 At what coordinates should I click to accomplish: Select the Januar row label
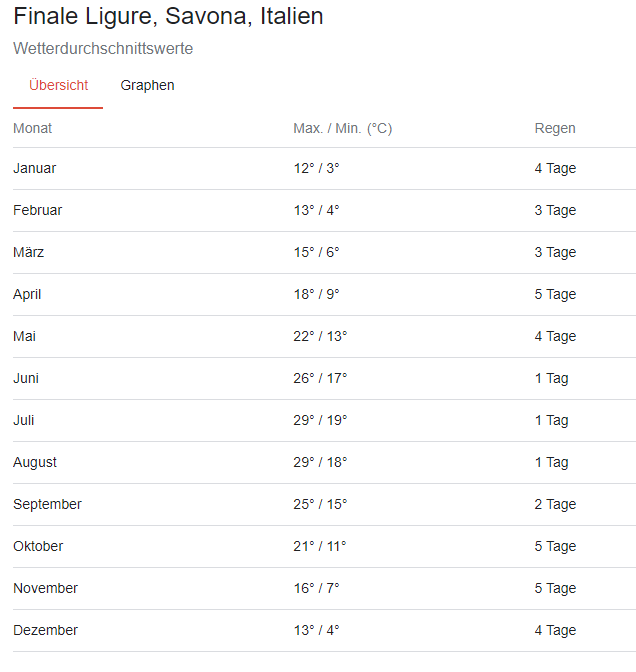click(x=35, y=168)
